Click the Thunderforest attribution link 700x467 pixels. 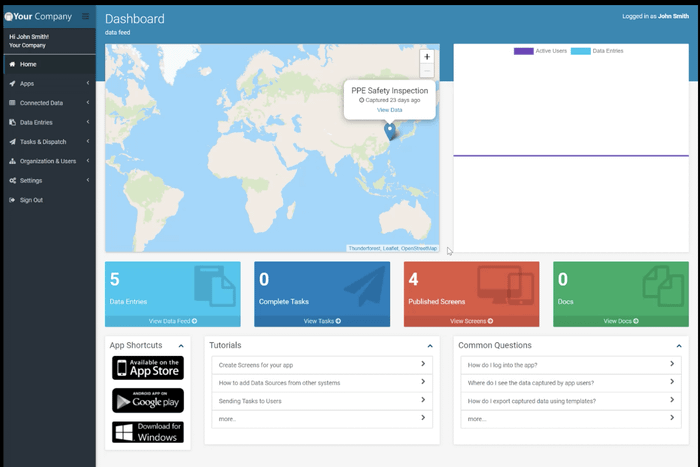click(364, 248)
